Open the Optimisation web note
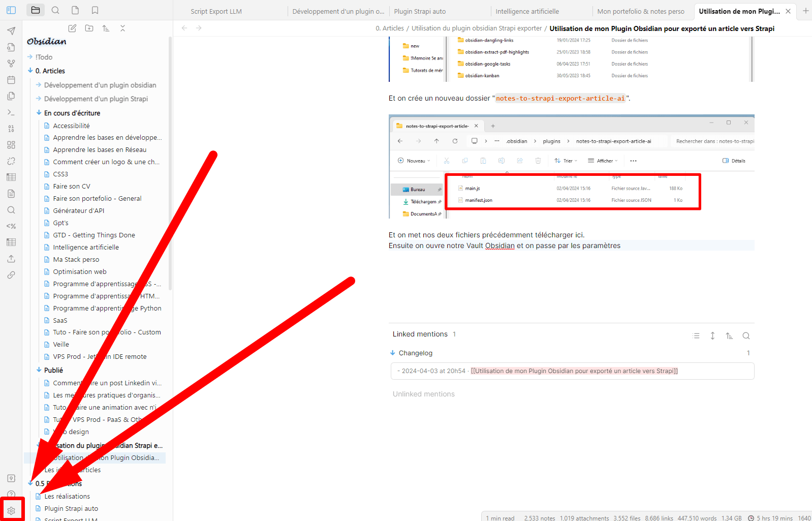812x521 pixels. [80, 271]
